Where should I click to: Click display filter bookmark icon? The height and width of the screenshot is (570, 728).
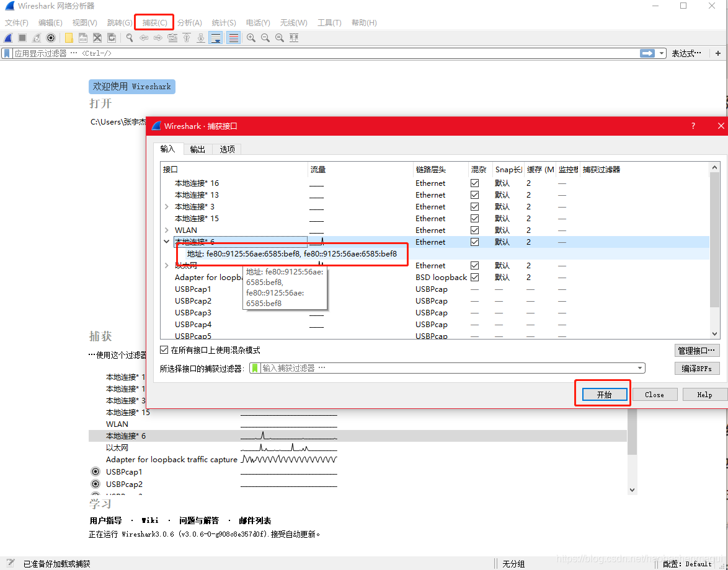(x=7, y=53)
